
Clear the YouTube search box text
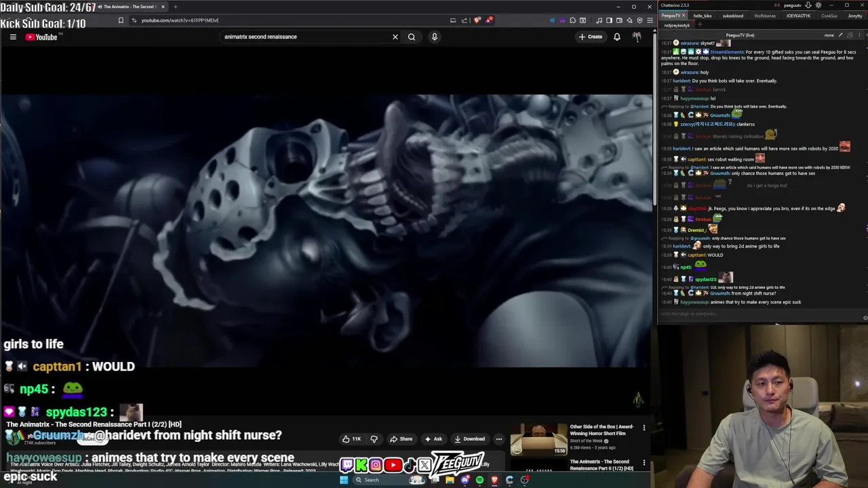395,37
